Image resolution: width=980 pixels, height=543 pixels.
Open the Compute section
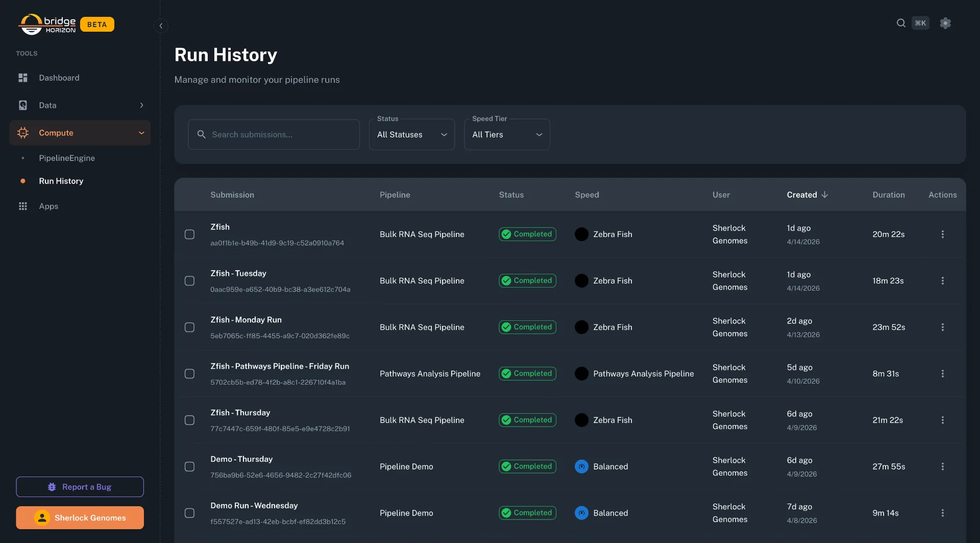pos(80,133)
